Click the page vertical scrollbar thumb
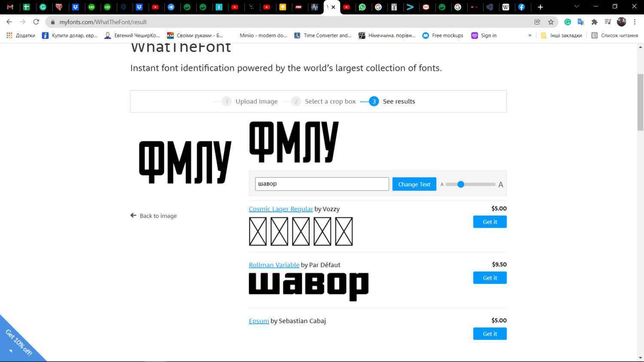The image size is (644, 362). pyautogui.click(x=640, y=102)
